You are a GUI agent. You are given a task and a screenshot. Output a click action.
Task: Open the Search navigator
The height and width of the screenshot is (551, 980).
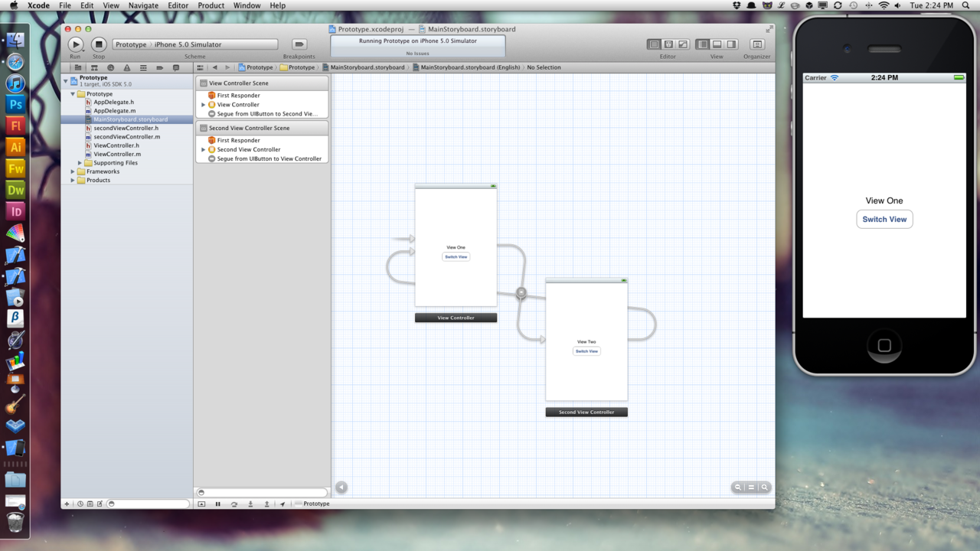point(110,67)
